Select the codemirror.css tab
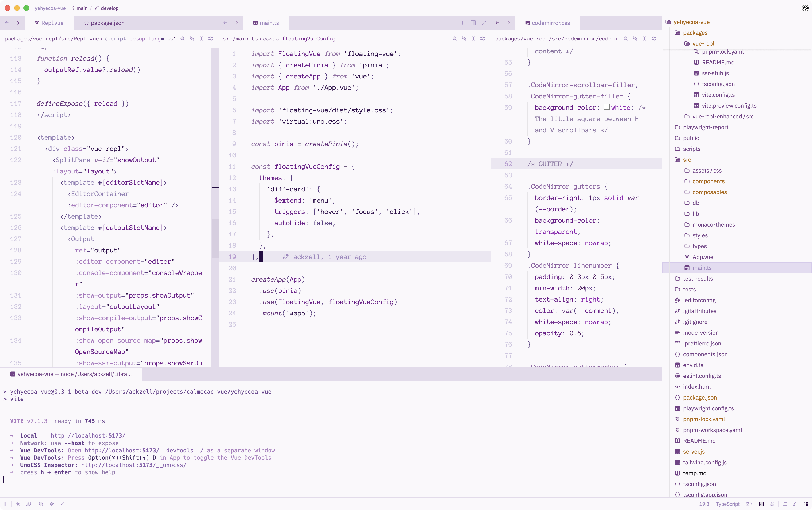This screenshot has width=812, height=510. point(548,23)
